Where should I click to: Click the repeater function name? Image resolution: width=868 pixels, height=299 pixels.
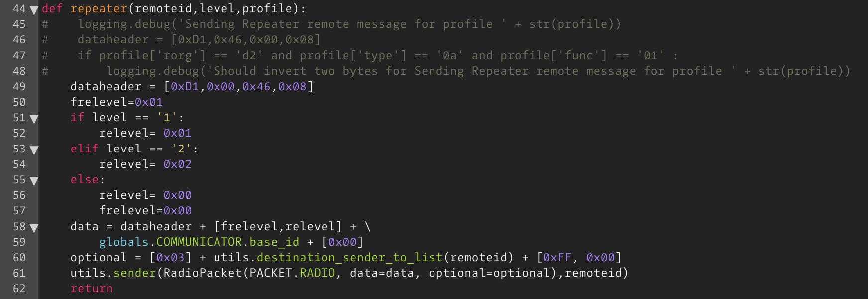(x=99, y=9)
